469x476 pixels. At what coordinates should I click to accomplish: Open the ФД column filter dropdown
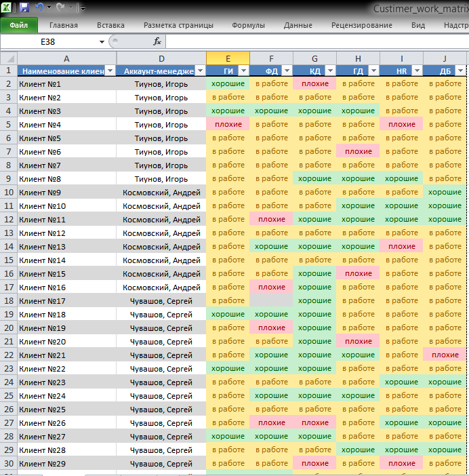pos(287,71)
